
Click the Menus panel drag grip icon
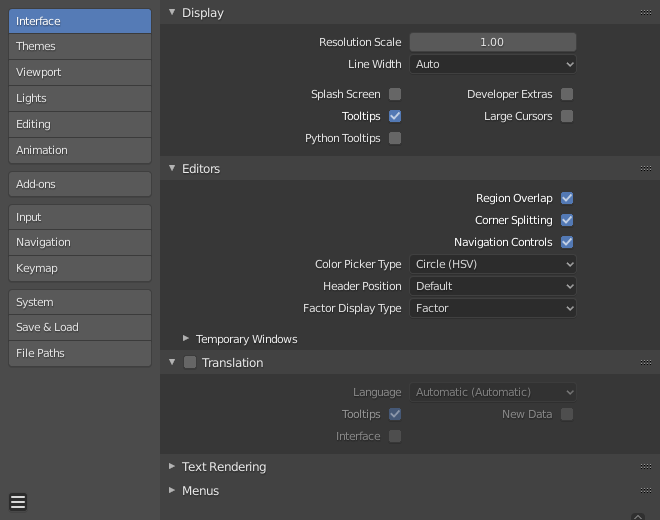pos(646,491)
